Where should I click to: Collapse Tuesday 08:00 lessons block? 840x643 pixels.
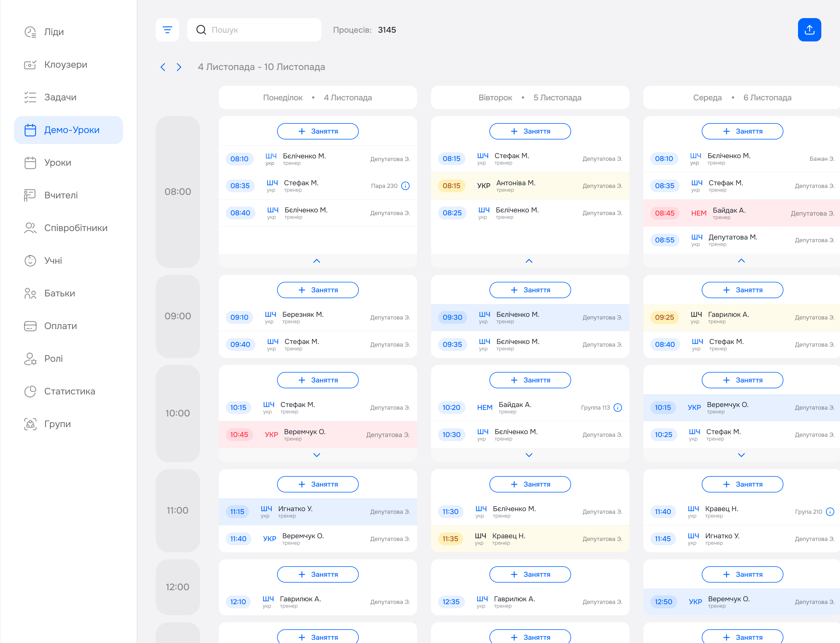(x=529, y=261)
